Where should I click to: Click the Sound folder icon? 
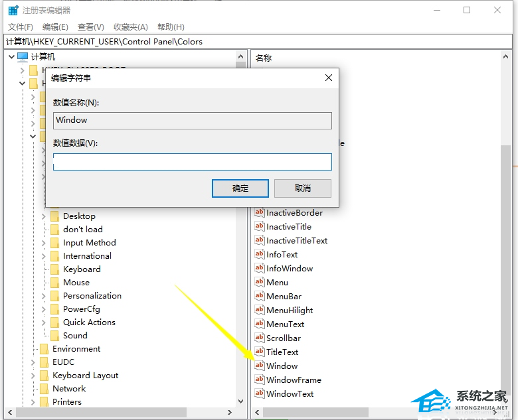55,336
